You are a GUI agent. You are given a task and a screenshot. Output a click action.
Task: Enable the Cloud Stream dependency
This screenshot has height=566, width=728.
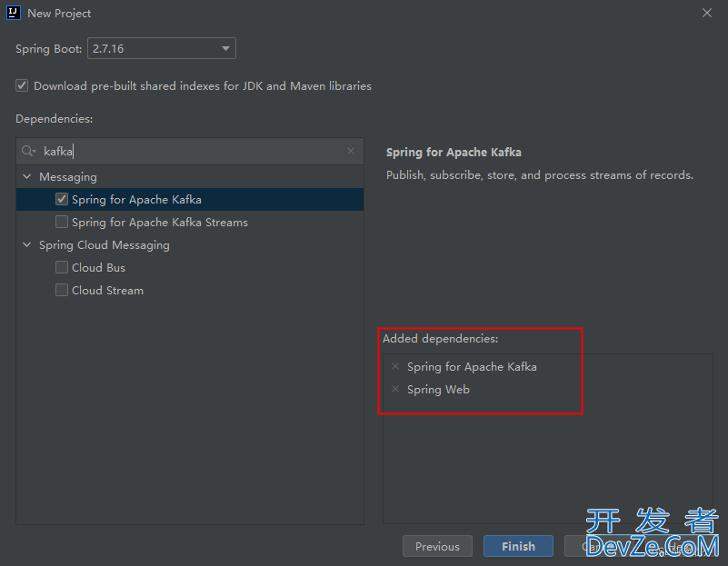(x=62, y=291)
